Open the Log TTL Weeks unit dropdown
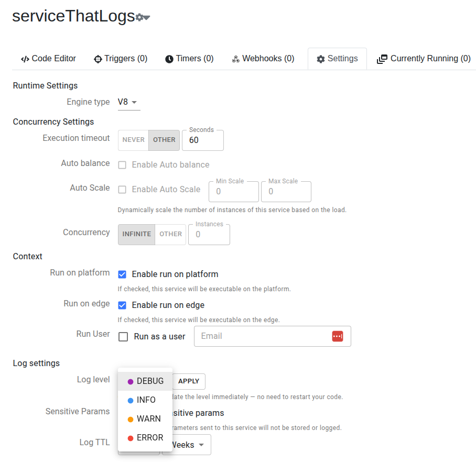The width and height of the screenshot is (476, 463). [187, 445]
